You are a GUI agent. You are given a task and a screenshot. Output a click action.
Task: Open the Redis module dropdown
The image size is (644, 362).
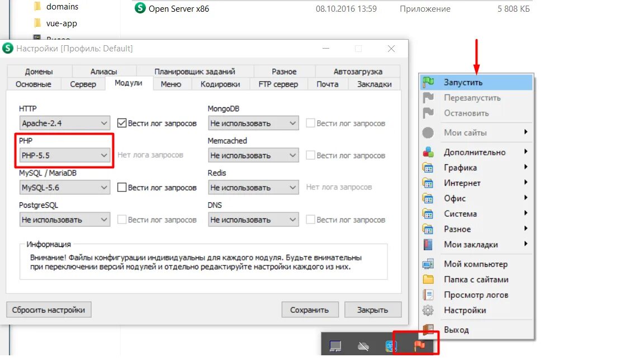pos(253,188)
